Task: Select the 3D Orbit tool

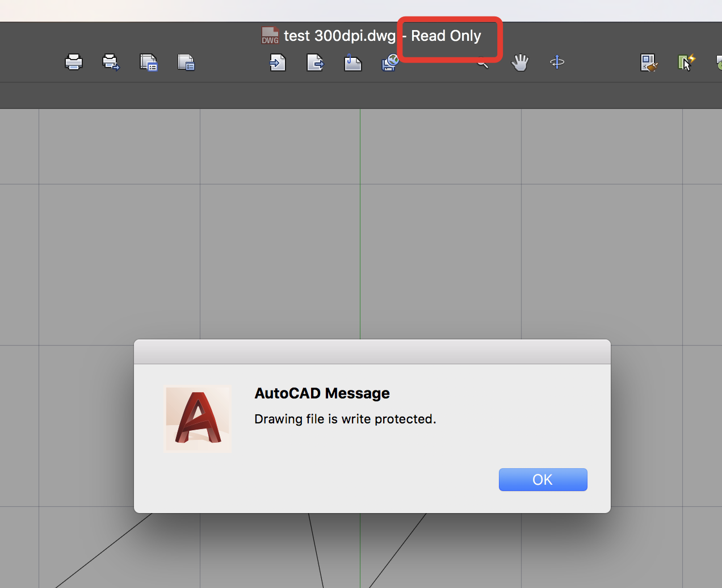Action: click(x=557, y=62)
